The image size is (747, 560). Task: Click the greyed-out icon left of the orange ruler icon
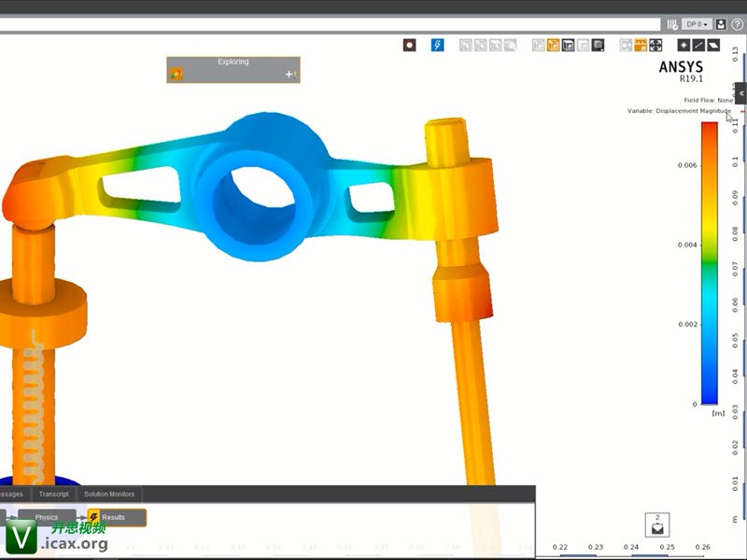coord(626,45)
